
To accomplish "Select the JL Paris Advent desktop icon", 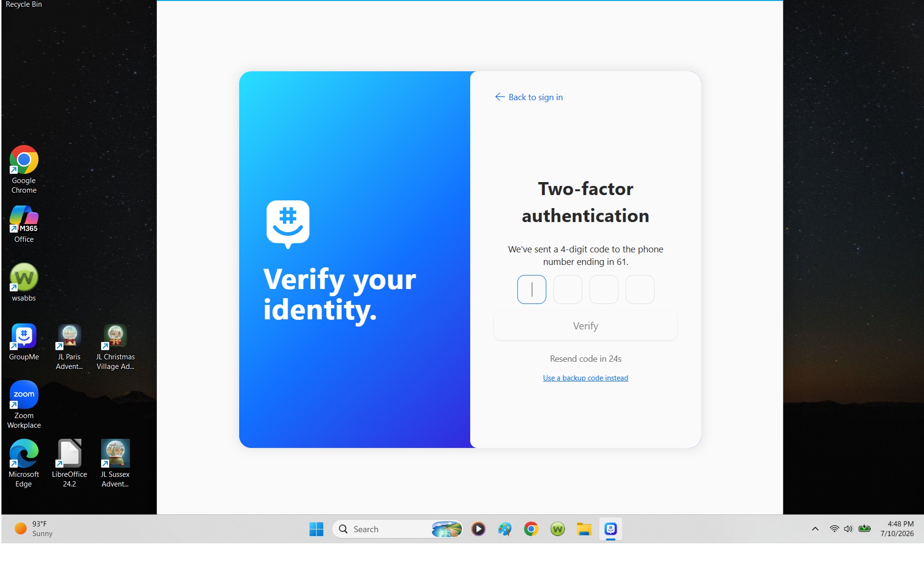I will point(69,347).
